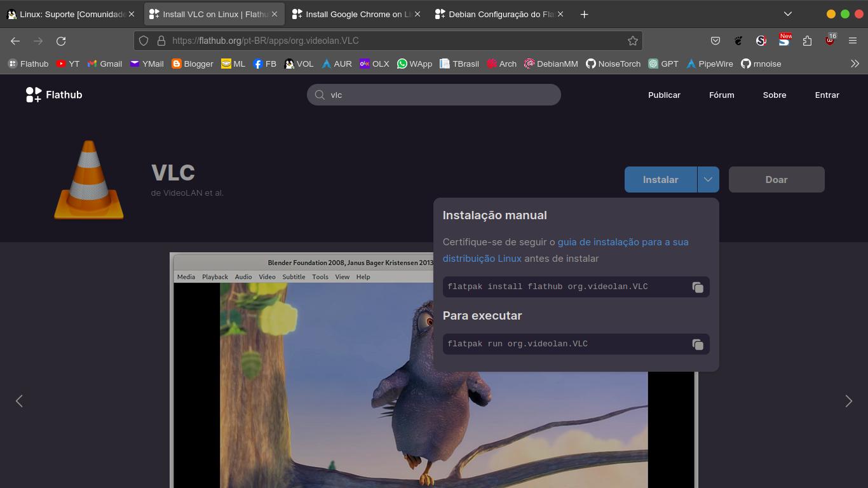Open a new browser tab
The image size is (868, 488).
coord(584,14)
